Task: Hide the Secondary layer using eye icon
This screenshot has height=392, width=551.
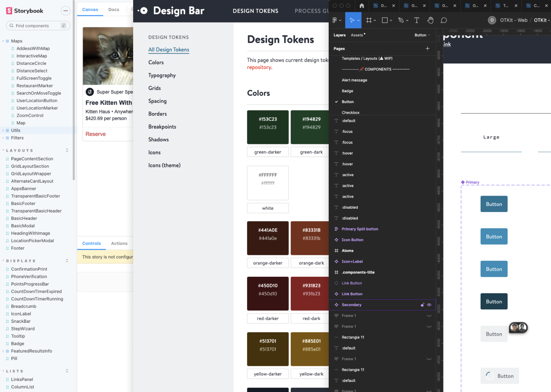Action: 429,305
